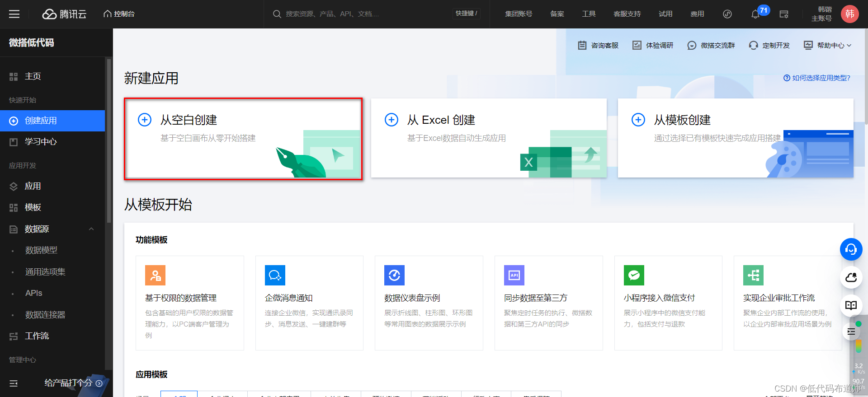Click the Tencent Cloud logo
This screenshot has width=868, height=397.
coord(64,14)
